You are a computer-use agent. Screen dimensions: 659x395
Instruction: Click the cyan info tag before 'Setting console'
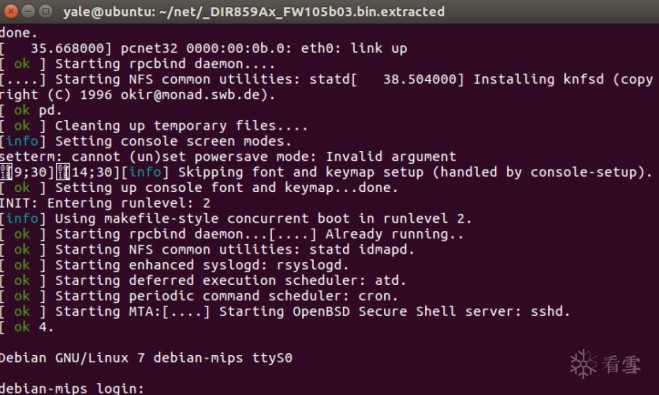(x=22, y=141)
